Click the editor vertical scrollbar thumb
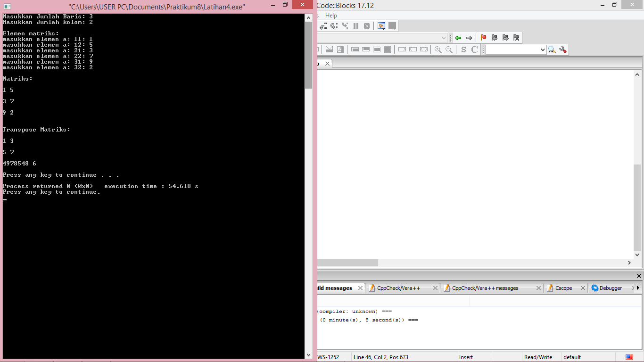 tap(637, 207)
